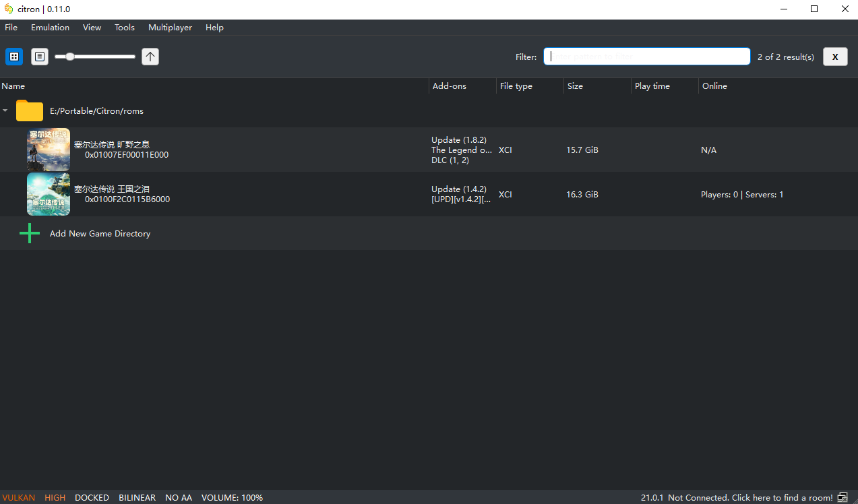Viewport: 858px width, 504px height.
Task: Adjust the game icon size slider
Action: click(70, 57)
